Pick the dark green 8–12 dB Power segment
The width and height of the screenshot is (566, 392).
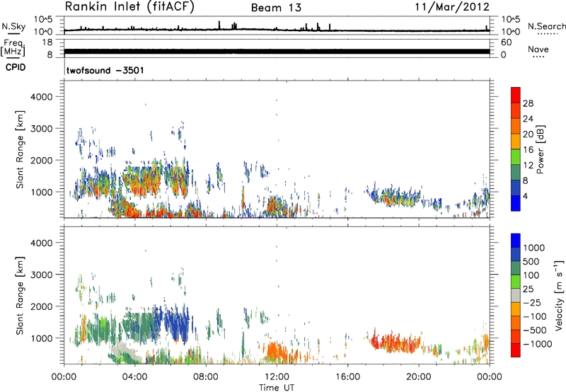(516, 173)
